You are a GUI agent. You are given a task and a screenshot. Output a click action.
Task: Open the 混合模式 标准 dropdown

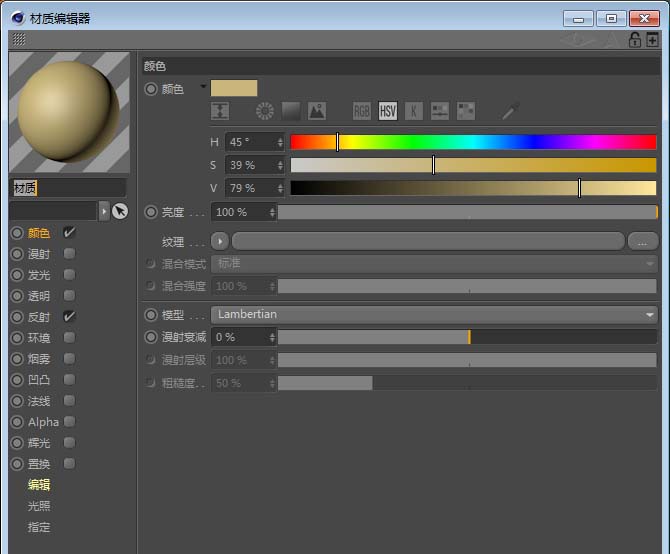(x=434, y=264)
